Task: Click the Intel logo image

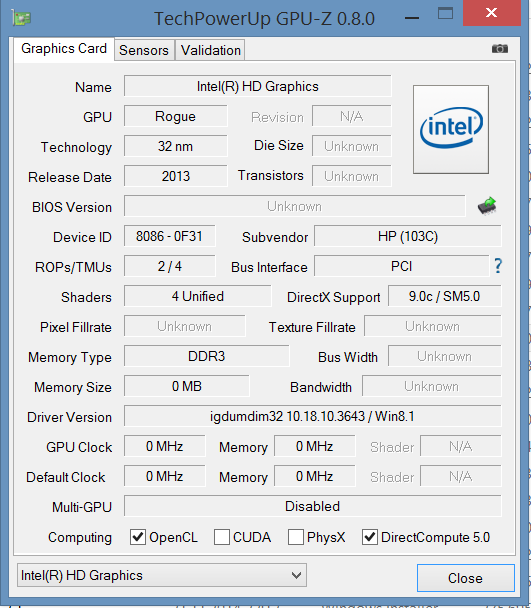Action: (451, 129)
